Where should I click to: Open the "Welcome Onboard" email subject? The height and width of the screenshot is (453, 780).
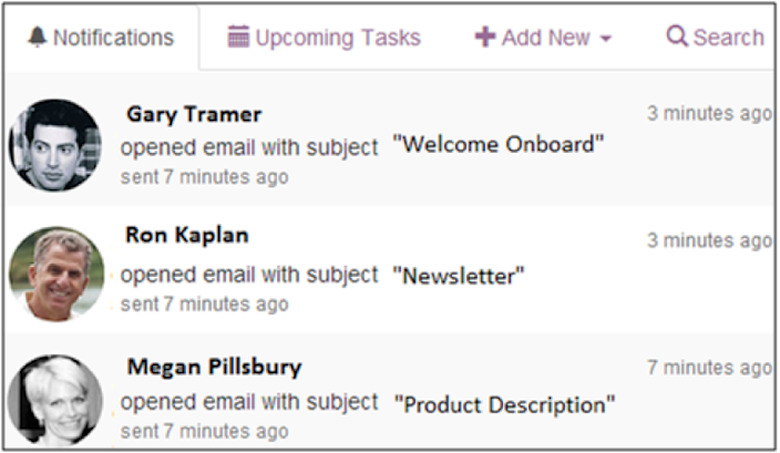[499, 145]
